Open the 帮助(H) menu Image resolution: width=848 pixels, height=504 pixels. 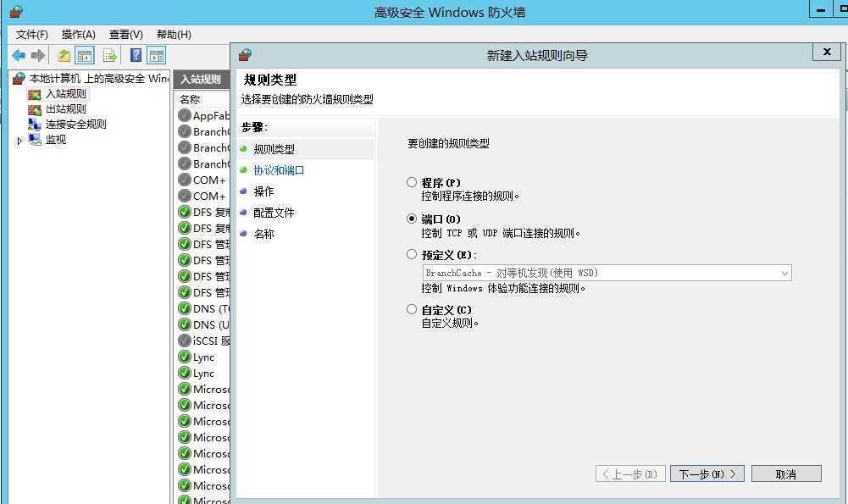(174, 35)
